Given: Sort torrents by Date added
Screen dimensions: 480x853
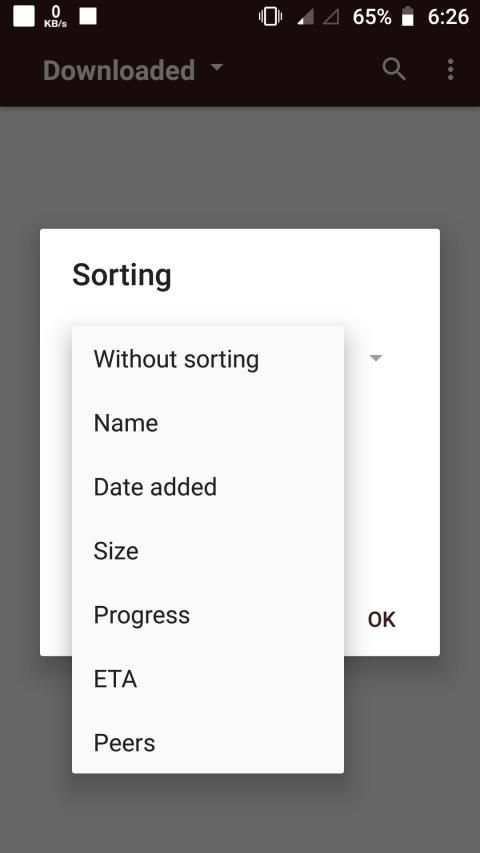Looking at the screenshot, I should pyautogui.click(x=207, y=486).
